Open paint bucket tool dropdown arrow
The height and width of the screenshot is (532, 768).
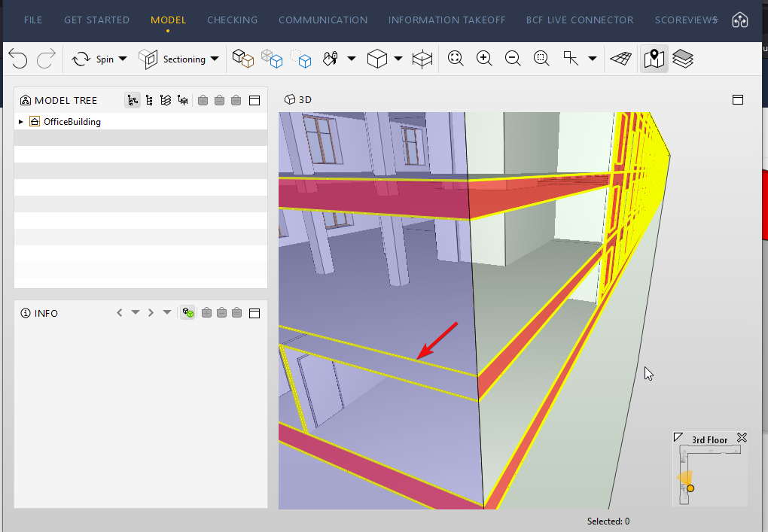pos(352,59)
